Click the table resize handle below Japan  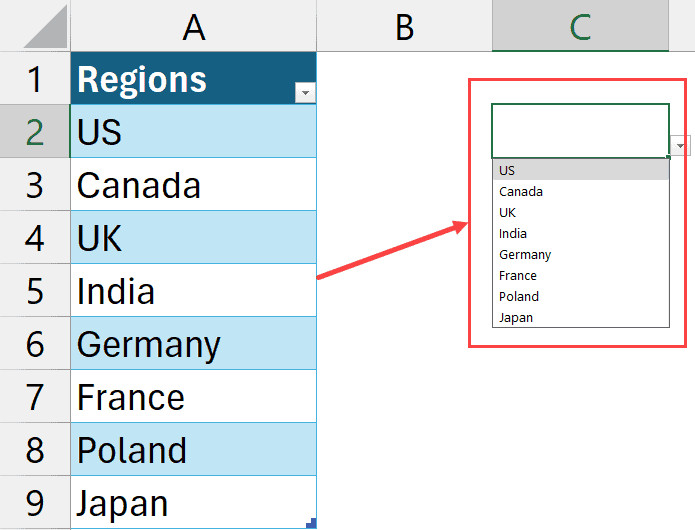pos(312,523)
